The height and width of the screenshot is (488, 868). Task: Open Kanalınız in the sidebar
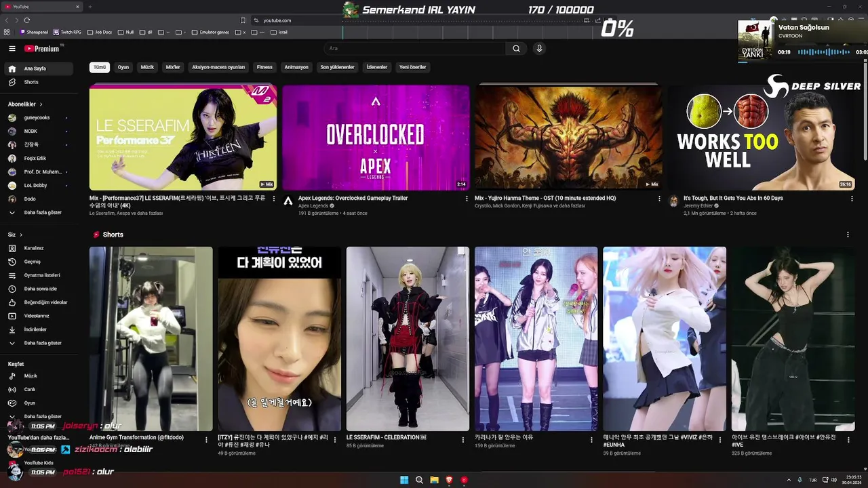[39, 248]
